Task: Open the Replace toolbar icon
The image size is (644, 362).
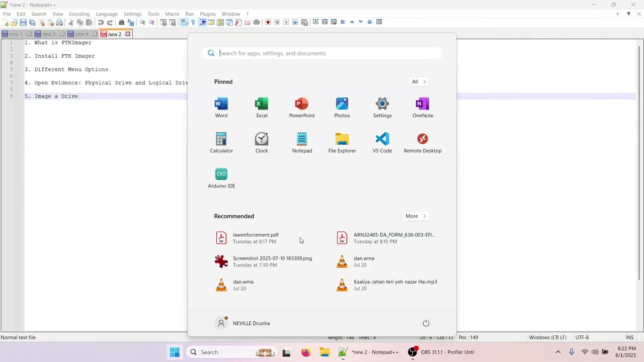Action: pyautogui.click(x=131, y=23)
